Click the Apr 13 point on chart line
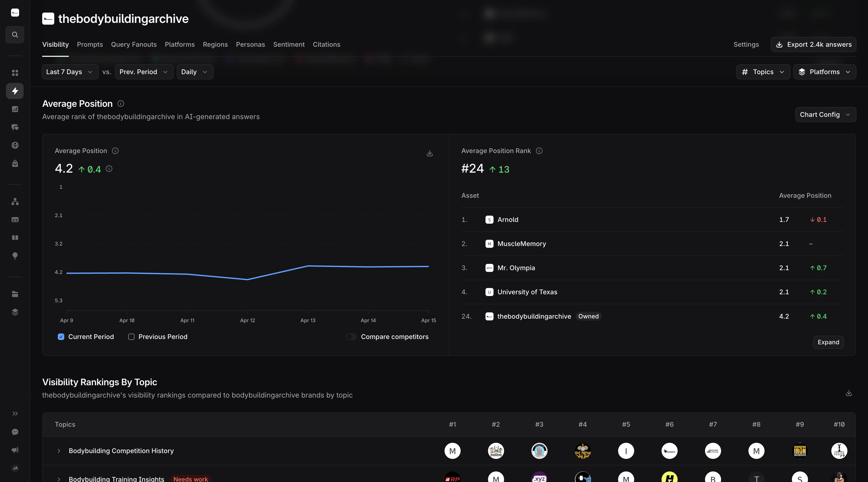 pos(308,266)
